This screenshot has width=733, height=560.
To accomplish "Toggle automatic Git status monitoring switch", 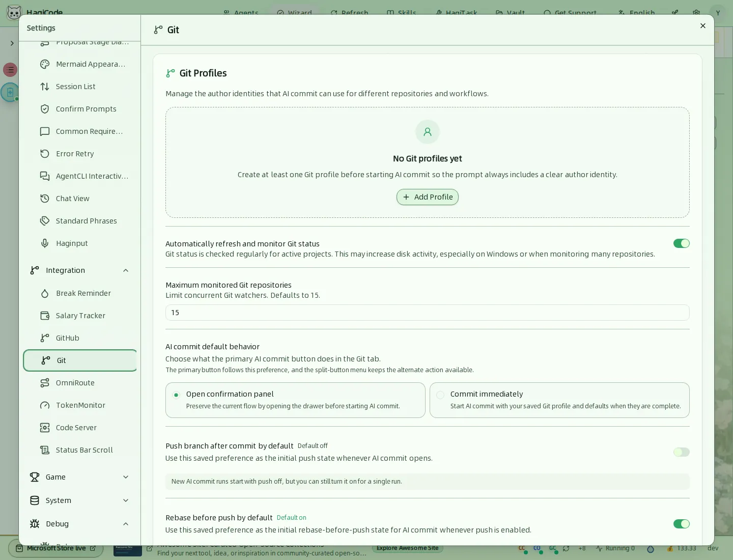I will (681, 243).
